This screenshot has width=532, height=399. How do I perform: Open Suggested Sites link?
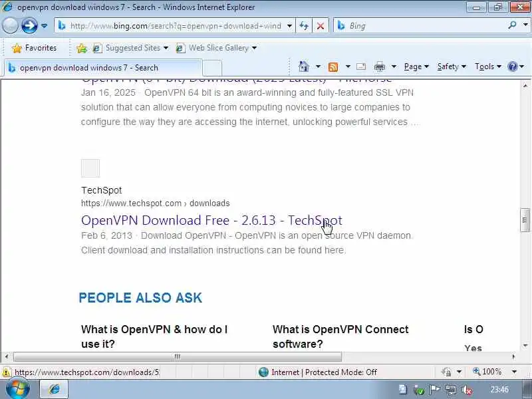pyautogui.click(x=132, y=48)
